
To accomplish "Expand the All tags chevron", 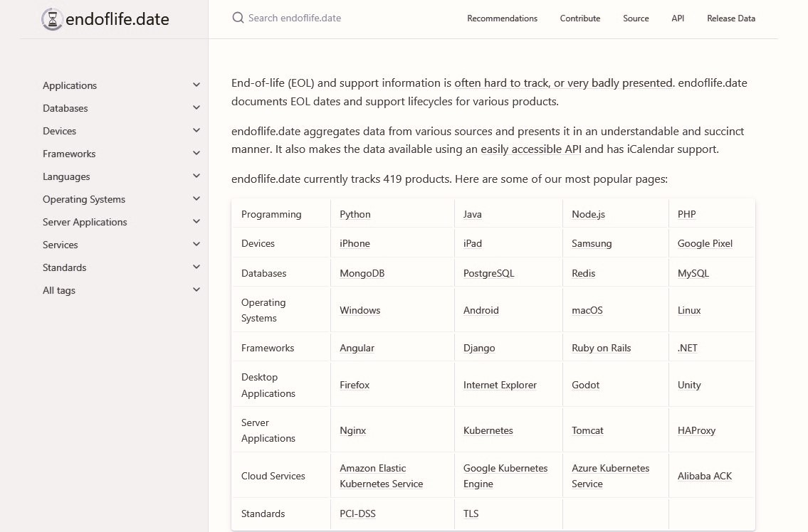I will click(196, 290).
